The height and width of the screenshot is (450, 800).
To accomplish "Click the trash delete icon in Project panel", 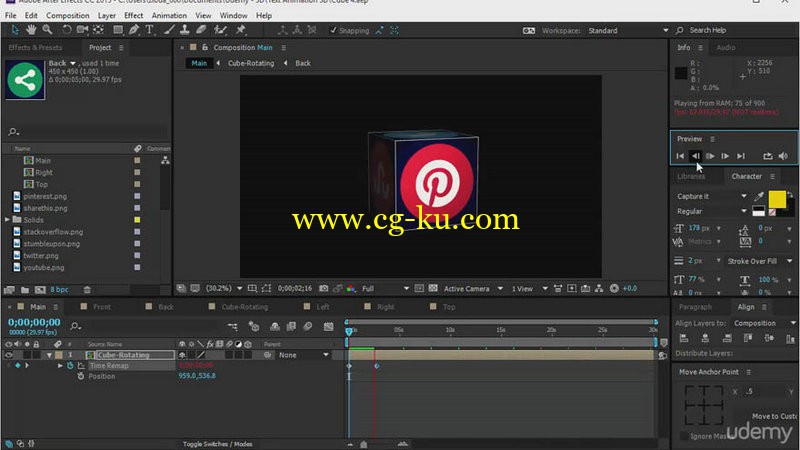I will coord(87,290).
